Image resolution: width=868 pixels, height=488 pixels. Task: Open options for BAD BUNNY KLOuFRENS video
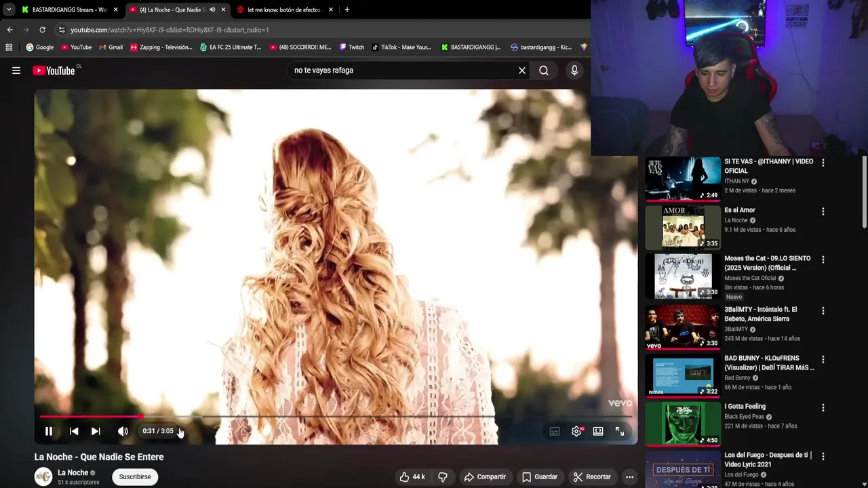(x=823, y=359)
